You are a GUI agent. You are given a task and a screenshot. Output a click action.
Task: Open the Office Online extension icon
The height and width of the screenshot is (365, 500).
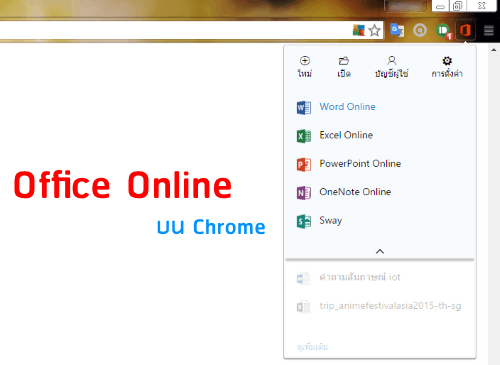click(465, 30)
